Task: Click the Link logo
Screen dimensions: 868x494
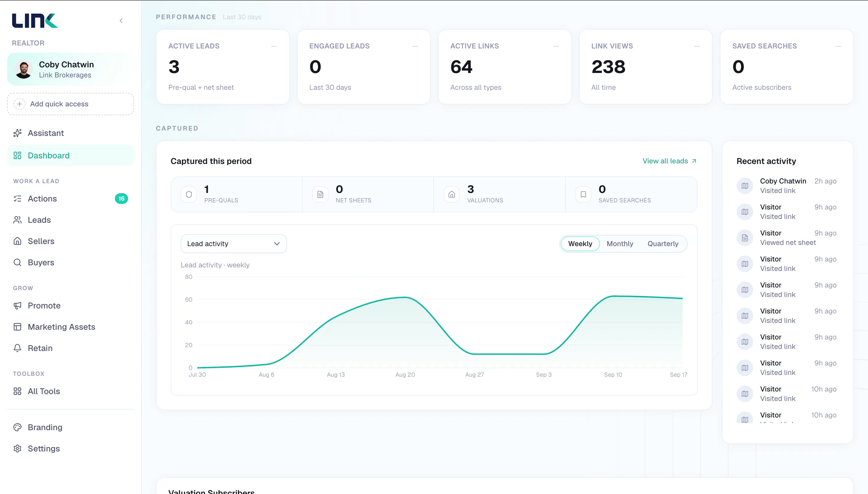Action: tap(35, 21)
